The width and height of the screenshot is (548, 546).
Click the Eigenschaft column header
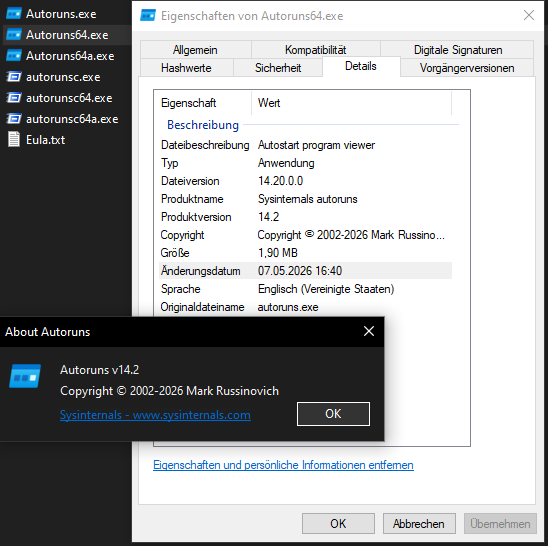[203, 103]
